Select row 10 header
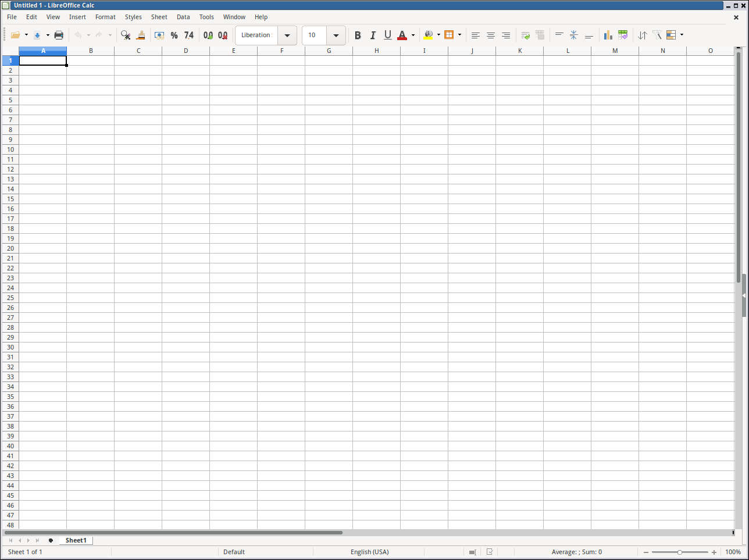 pyautogui.click(x=10, y=149)
